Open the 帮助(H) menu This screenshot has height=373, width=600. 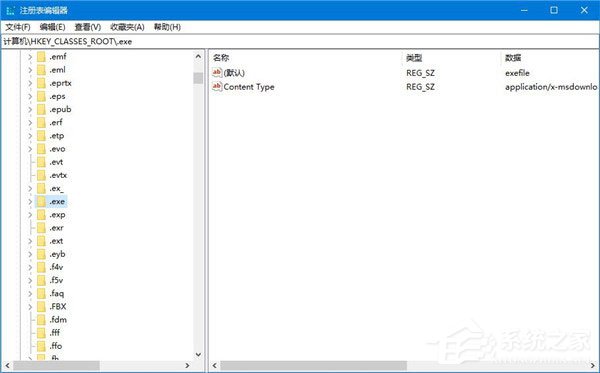[x=167, y=27]
